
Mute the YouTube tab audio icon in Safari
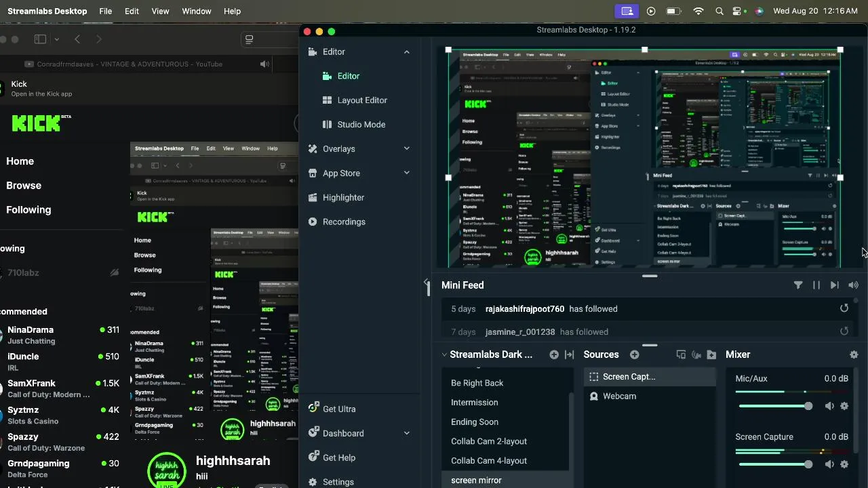coord(264,64)
